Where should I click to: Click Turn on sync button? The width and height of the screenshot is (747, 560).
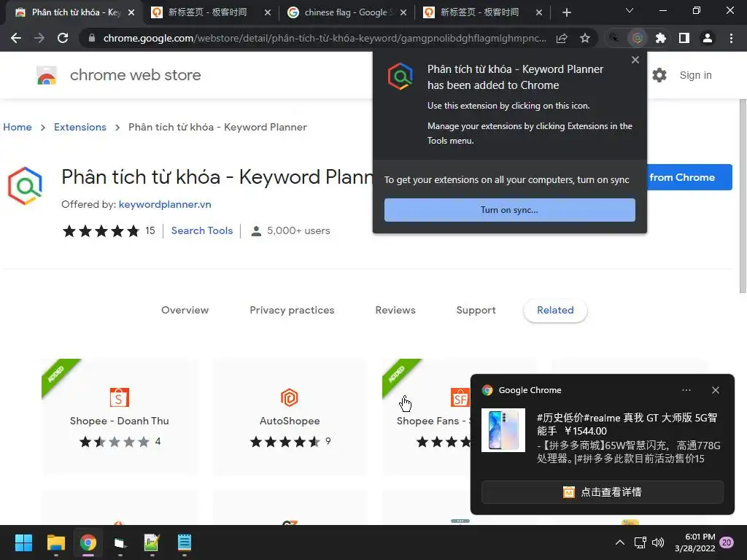510,210
